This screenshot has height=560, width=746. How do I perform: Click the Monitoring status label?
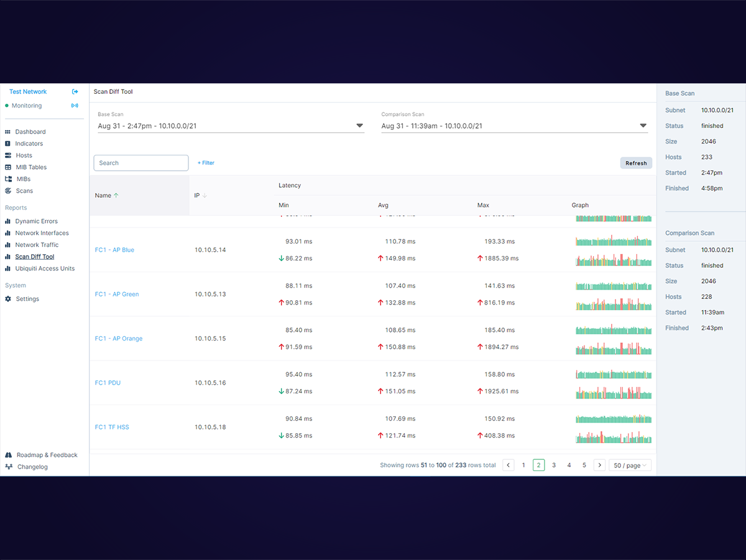coord(27,106)
